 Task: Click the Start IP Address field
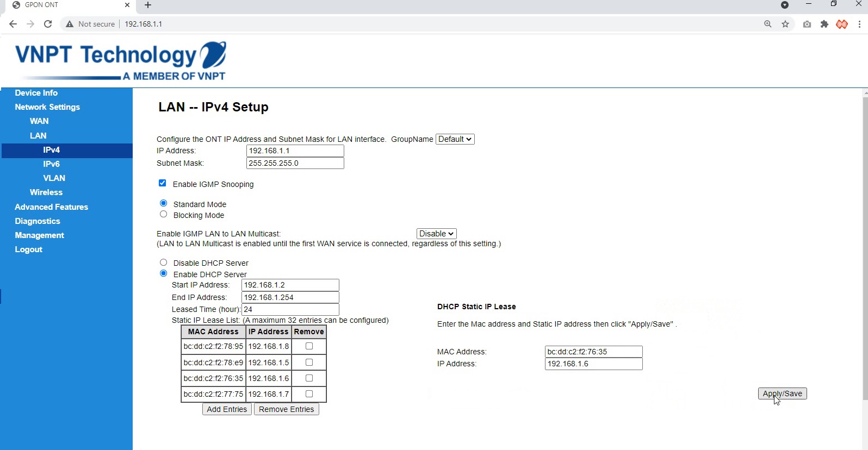(x=290, y=285)
